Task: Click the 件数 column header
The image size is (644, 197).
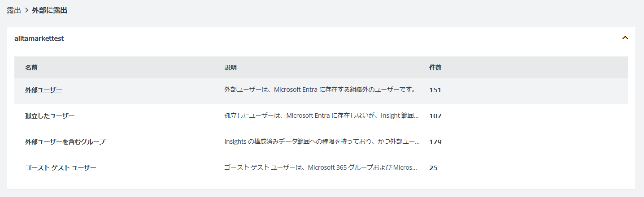Action: click(435, 68)
